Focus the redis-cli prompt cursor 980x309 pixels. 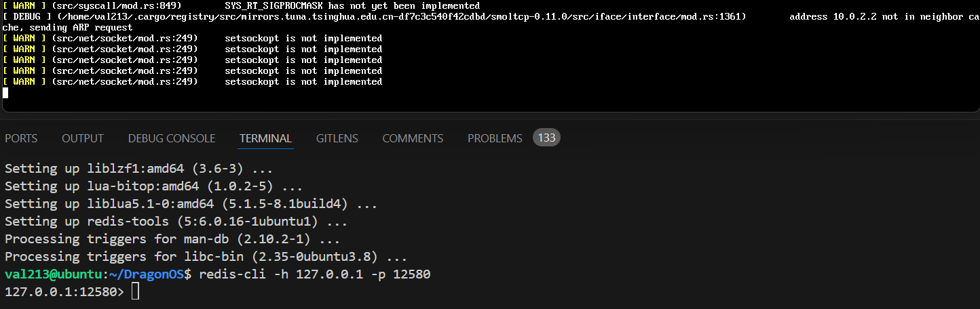135,292
